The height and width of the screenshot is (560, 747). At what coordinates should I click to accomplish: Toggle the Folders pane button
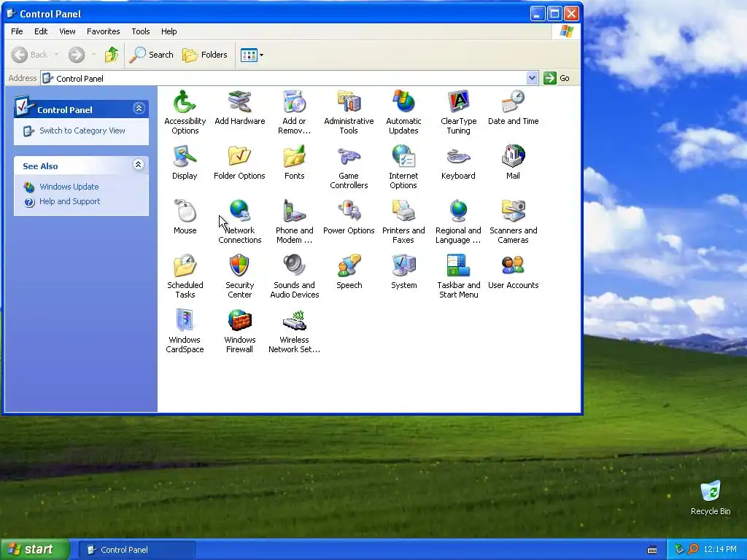[x=205, y=55]
